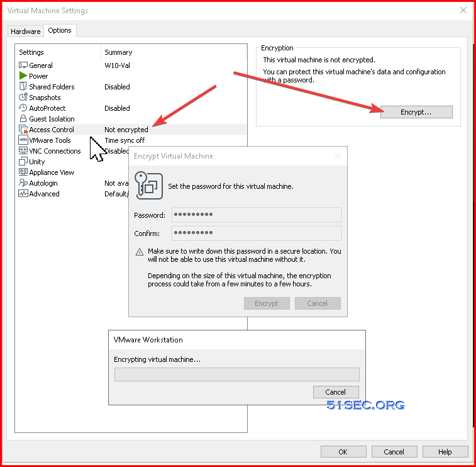Click the VMware Tools vm icon
The height and width of the screenshot is (467, 476).
(23, 140)
